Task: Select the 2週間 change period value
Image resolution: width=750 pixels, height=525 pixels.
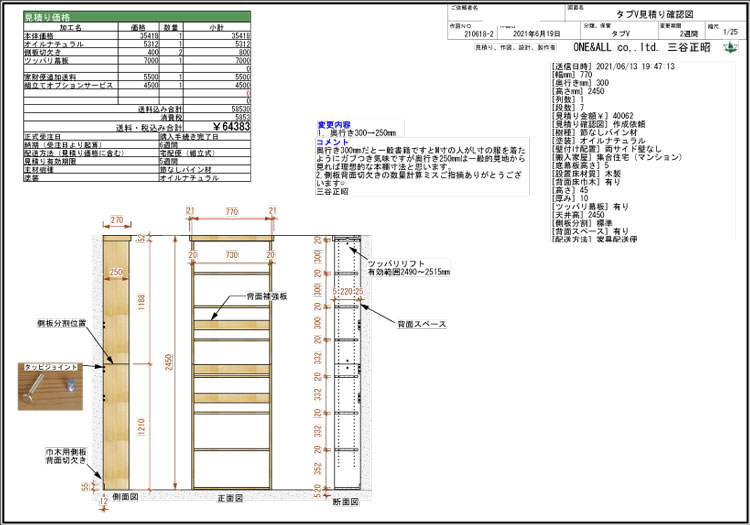Action: 689,34
